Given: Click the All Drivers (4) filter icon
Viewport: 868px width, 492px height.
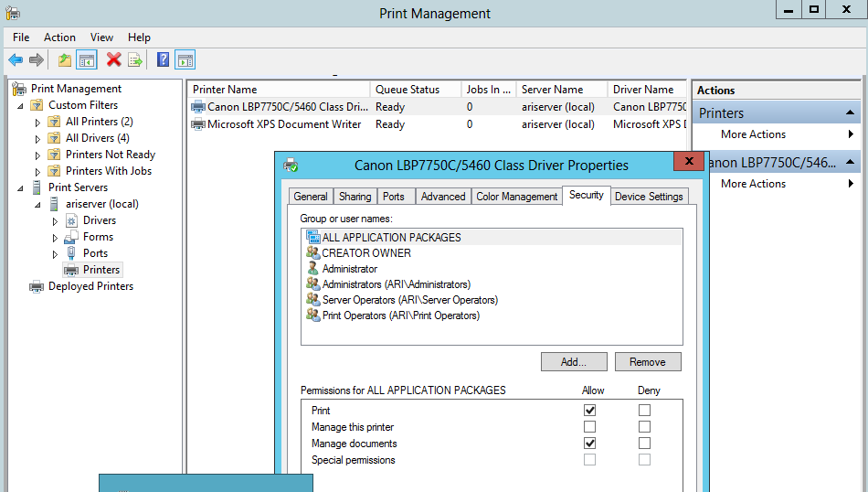Looking at the screenshot, I should [54, 138].
